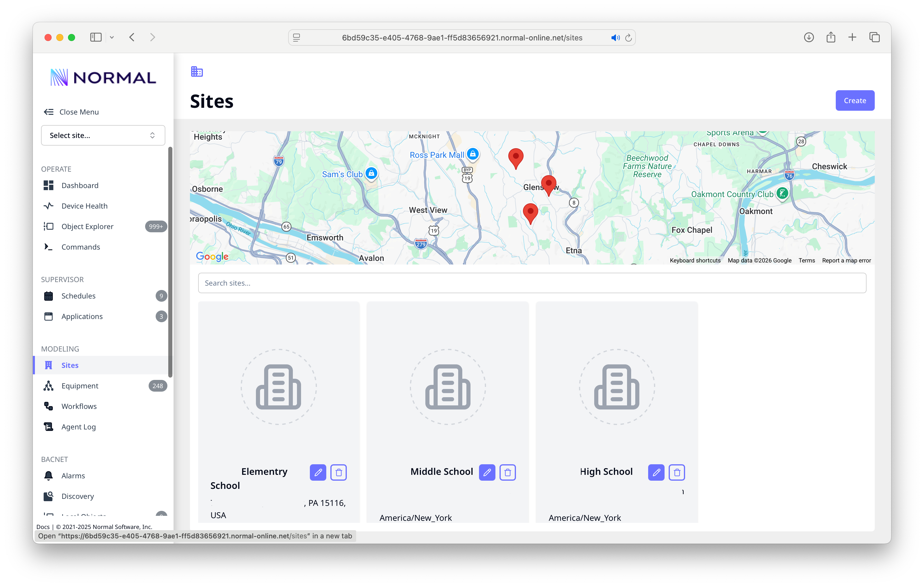Open Device Health from sidebar

pyautogui.click(x=84, y=206)
